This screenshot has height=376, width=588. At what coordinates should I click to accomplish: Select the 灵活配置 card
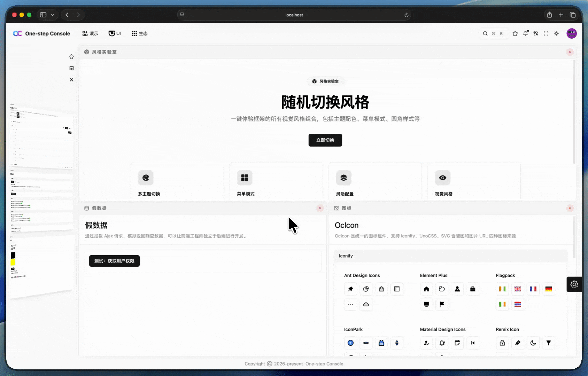375,181
